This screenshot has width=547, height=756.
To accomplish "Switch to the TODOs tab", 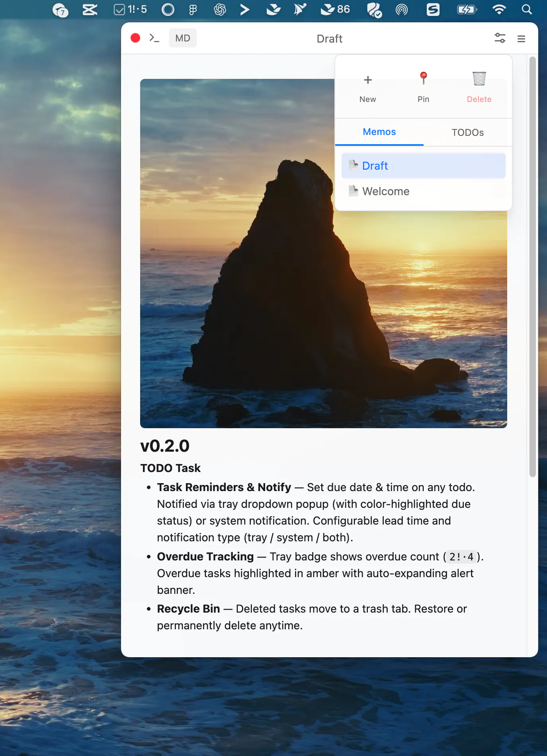I will pyautogui.click(x=468, y=132).
